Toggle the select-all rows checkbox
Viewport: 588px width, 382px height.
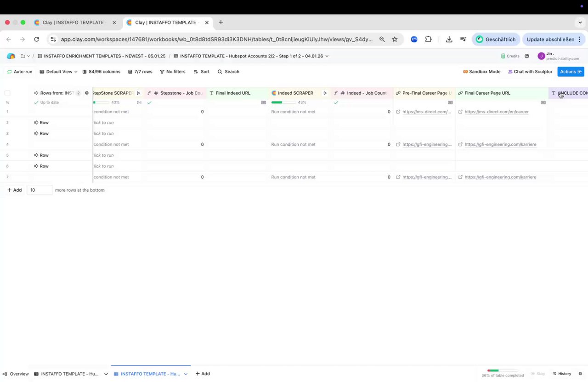tap(7, 93)
